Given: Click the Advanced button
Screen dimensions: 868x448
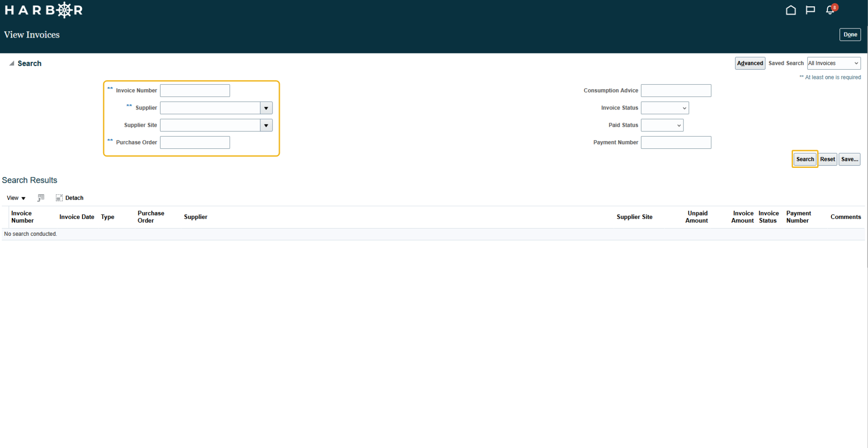Looking at the screenshot, I should 750,63.
